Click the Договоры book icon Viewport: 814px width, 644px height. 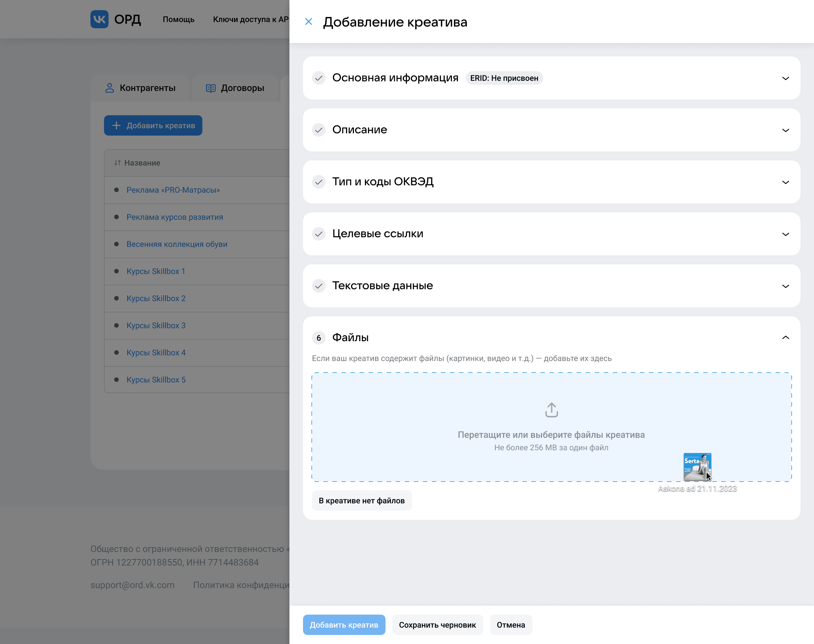[211, 88]
